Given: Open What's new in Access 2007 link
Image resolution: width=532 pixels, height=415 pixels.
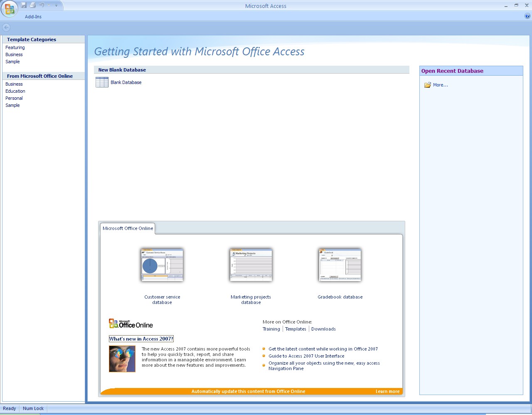Looking at the screenshot, I should 141,339.
